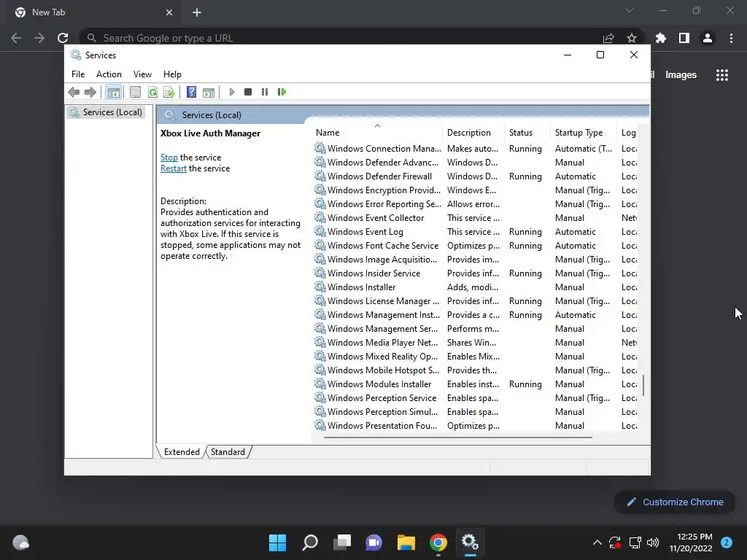
Task: Open Search from the taskbar
Action: click(x=309, y=542)
